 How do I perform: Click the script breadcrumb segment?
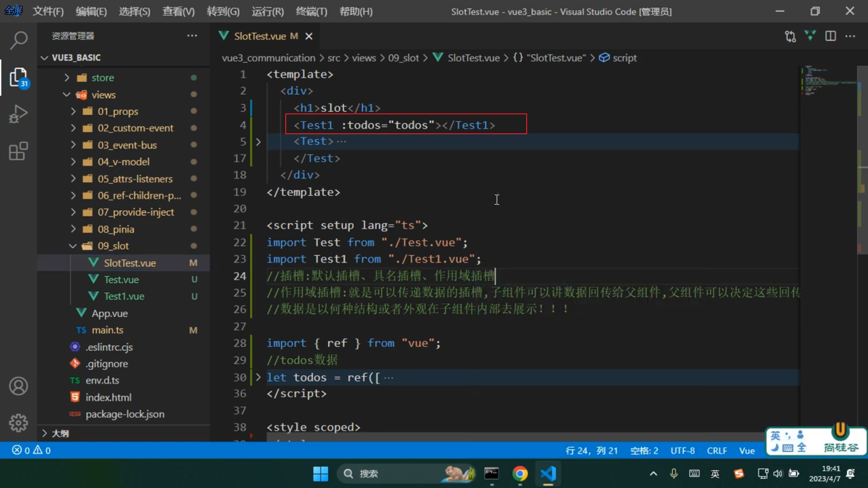[x=618, y=58]
